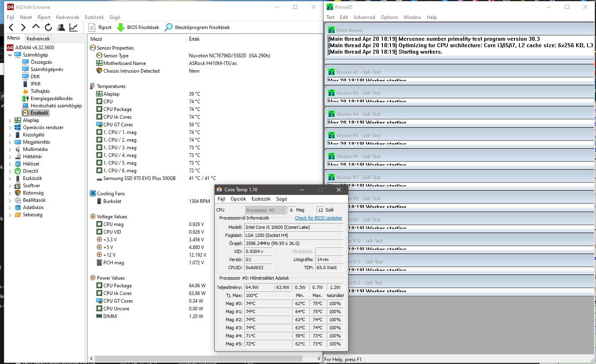Open Prime95 Options menu

[389, 17]
